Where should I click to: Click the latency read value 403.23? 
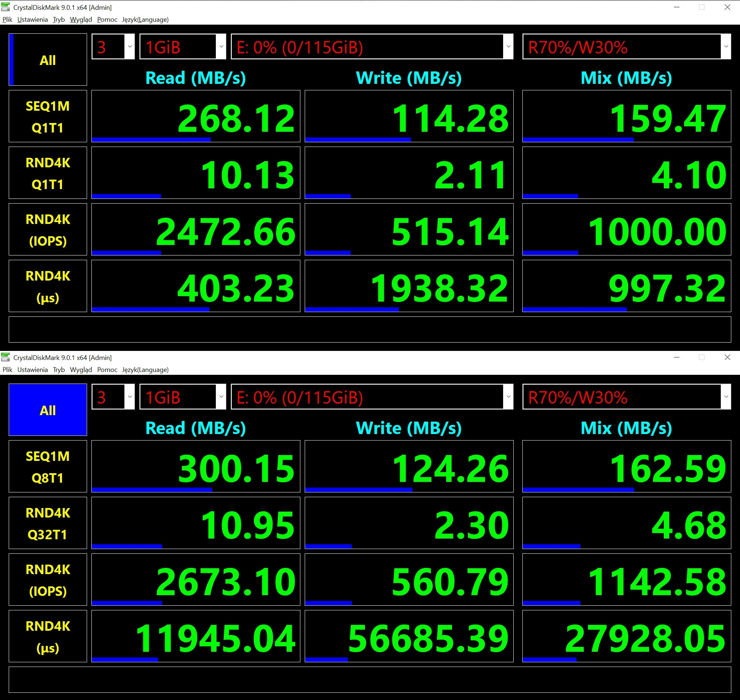pos(196,287)
